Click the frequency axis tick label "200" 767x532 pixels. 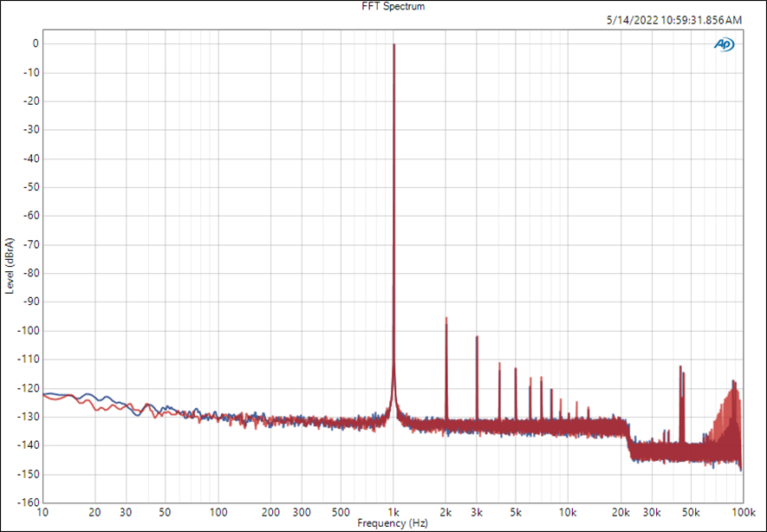270,512
